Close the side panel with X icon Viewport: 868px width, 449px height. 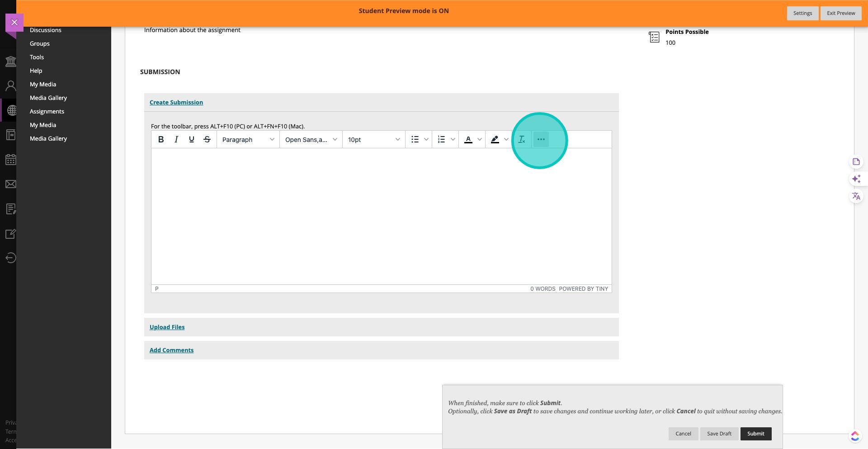point(14,22)
